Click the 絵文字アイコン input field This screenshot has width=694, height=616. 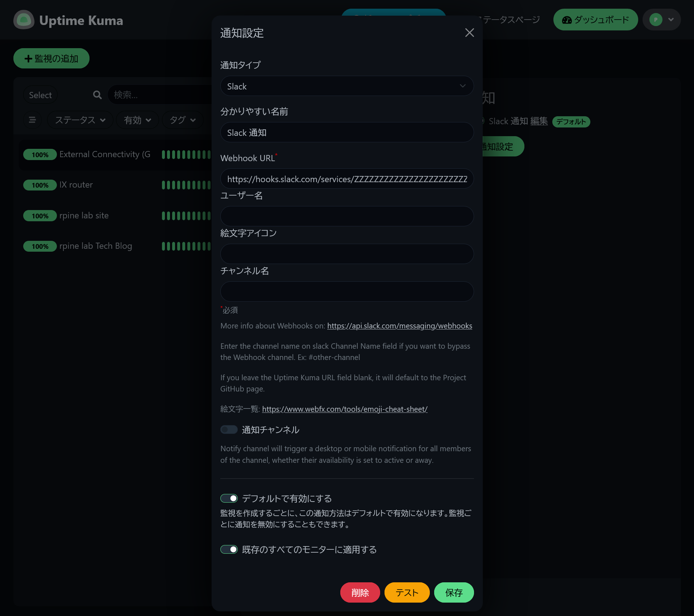click(347, 254)
